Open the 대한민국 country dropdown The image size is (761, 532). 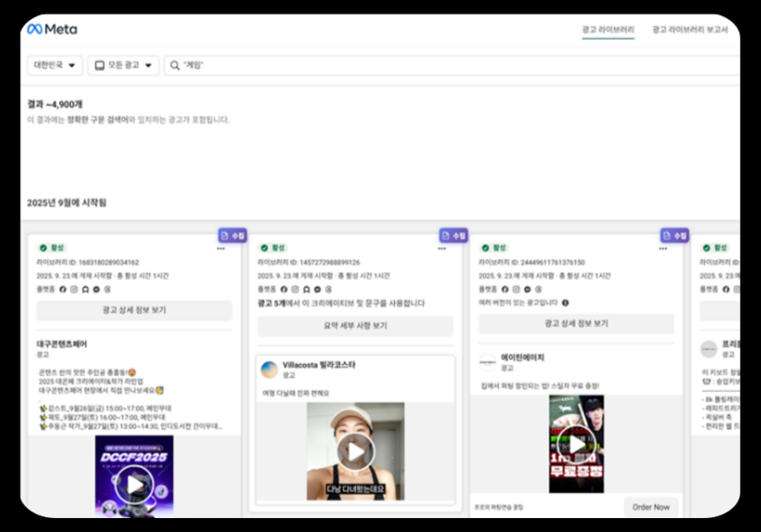[55, 65]
